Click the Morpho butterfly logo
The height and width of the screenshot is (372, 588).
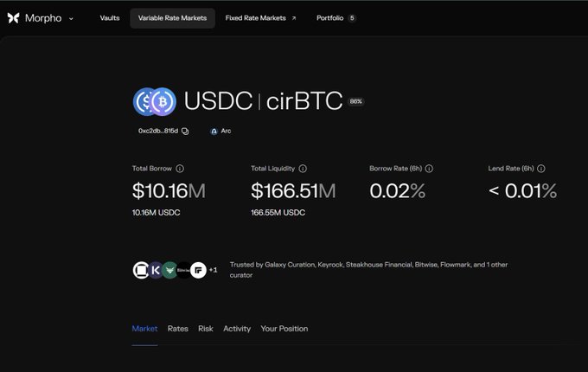[x=14, y=18]
